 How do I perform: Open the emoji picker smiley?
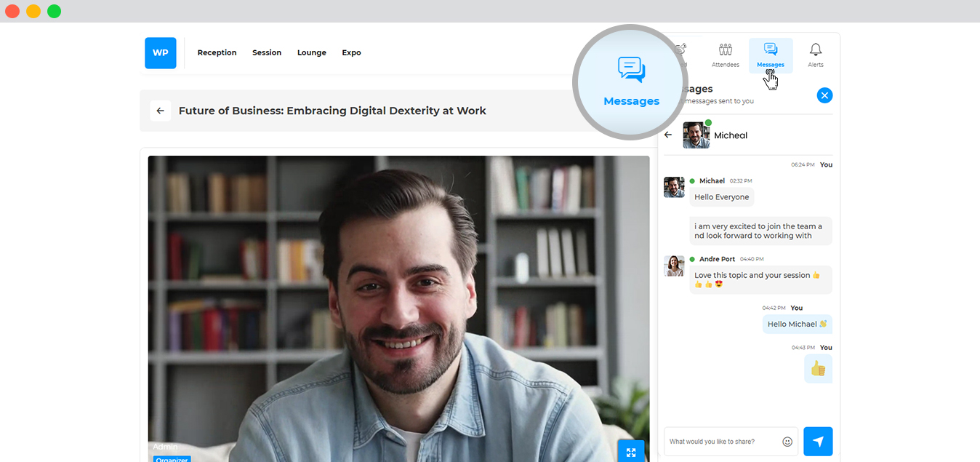pos(787,442)
